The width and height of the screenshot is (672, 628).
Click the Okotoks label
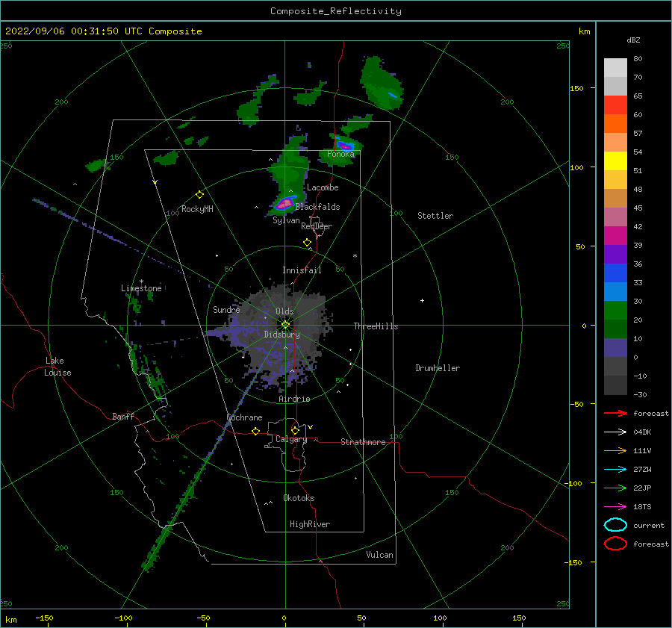click(x=299, y=499)
